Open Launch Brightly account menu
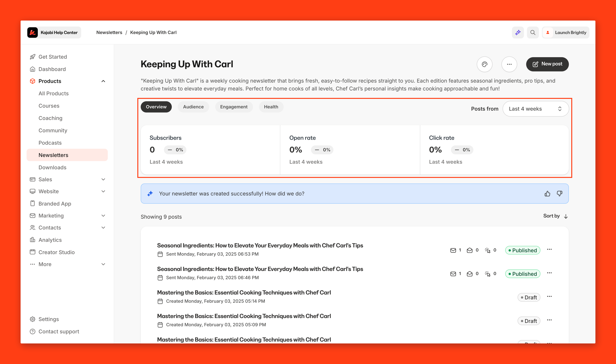 pyautogui.click(x=565, y=32)
